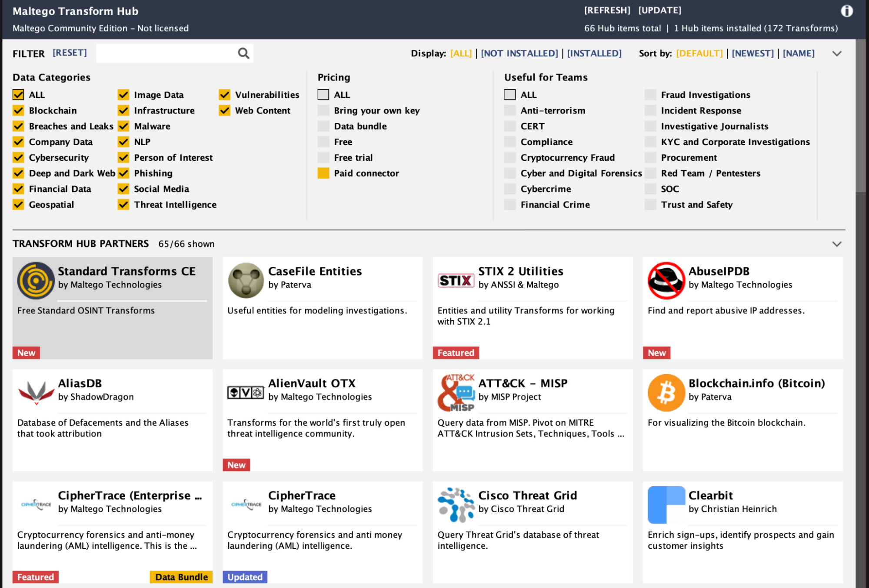
Task: Click the Data Bundle tag on CipherTrace Enterprise
Action: point(181,577)
